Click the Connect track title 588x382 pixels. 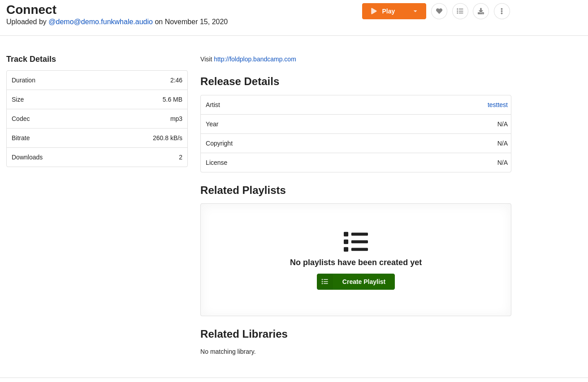point(31,9)
